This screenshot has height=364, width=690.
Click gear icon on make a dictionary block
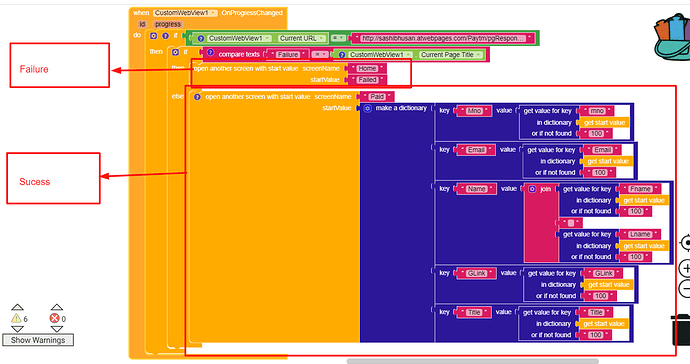[x=368, y=108]
